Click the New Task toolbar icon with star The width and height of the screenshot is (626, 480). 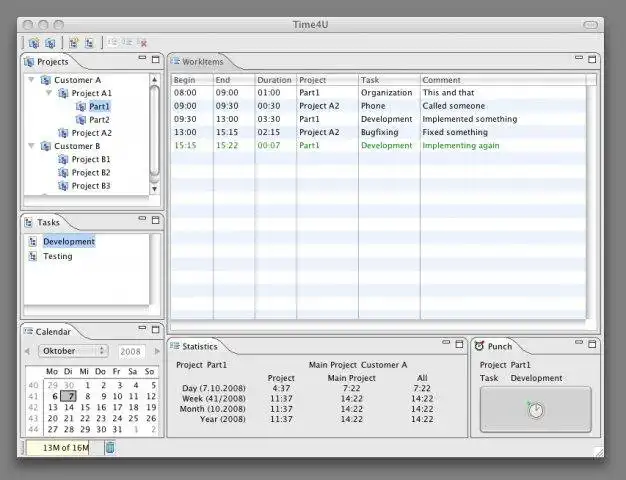tap(73, 43)
